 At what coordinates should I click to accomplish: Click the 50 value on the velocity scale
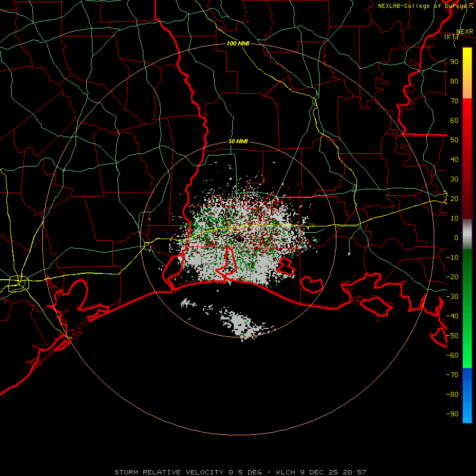454,140
